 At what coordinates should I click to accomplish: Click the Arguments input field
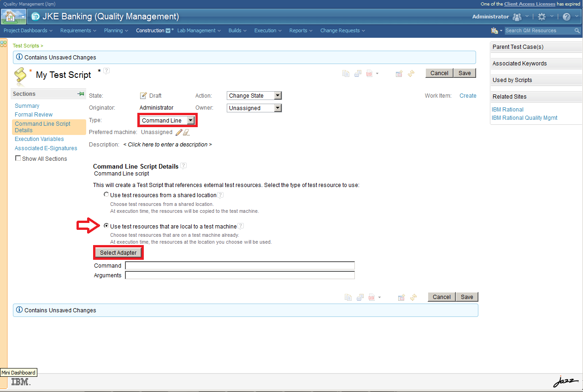coord(240,275)
